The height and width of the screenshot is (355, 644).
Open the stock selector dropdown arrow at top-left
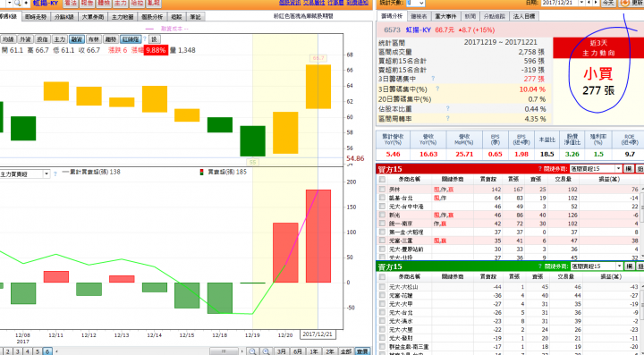pos(9,4)
